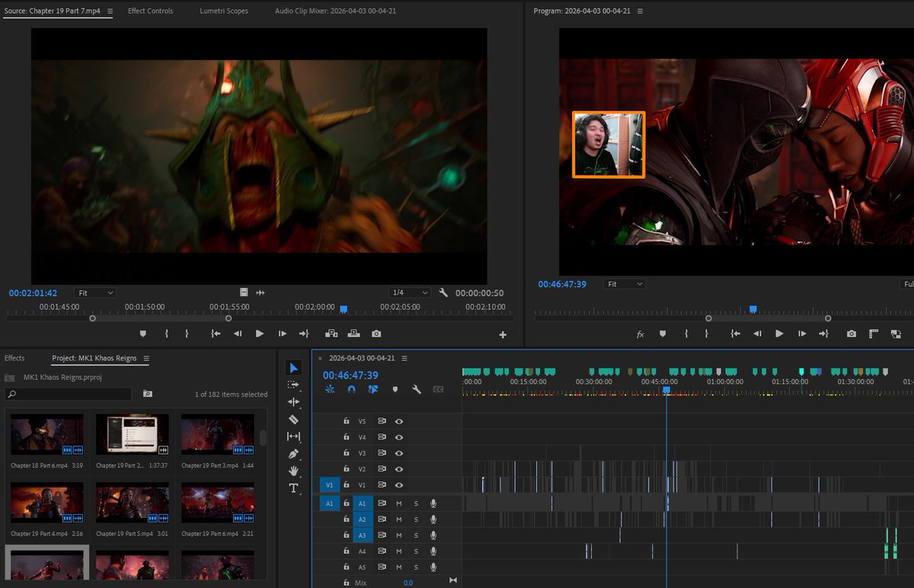
Task: Select the Razor tool
Action: click(293, 420)
